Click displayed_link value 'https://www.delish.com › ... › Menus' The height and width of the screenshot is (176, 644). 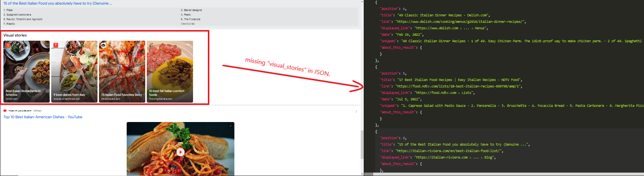(x=451, y=28)
